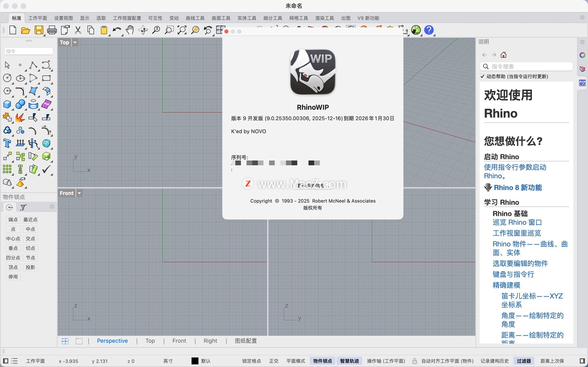Uncheck the 动态帮助 checkbox
588x367 pixels.
pyautogui.click(x=483, y=76)
